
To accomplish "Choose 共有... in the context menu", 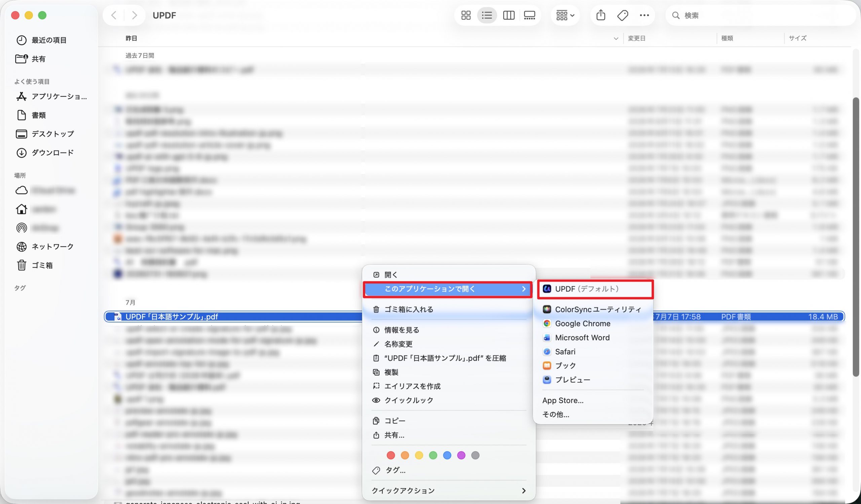I will tap(449, 435).
